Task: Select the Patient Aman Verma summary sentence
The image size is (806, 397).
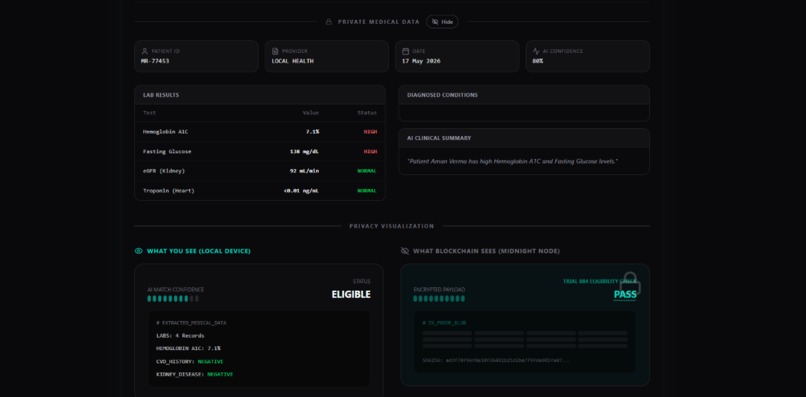Action: 512,161
